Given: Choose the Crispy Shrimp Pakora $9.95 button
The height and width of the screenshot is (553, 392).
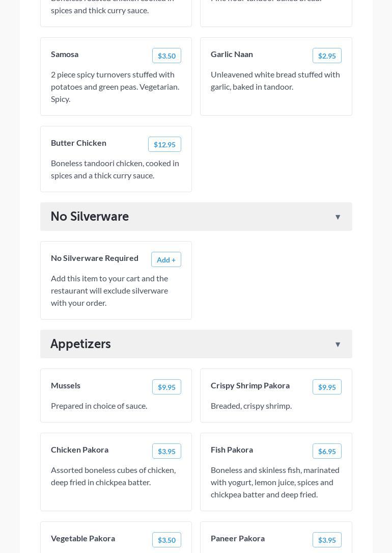Looking at the screenshot, I should click(x=327, y=387).
